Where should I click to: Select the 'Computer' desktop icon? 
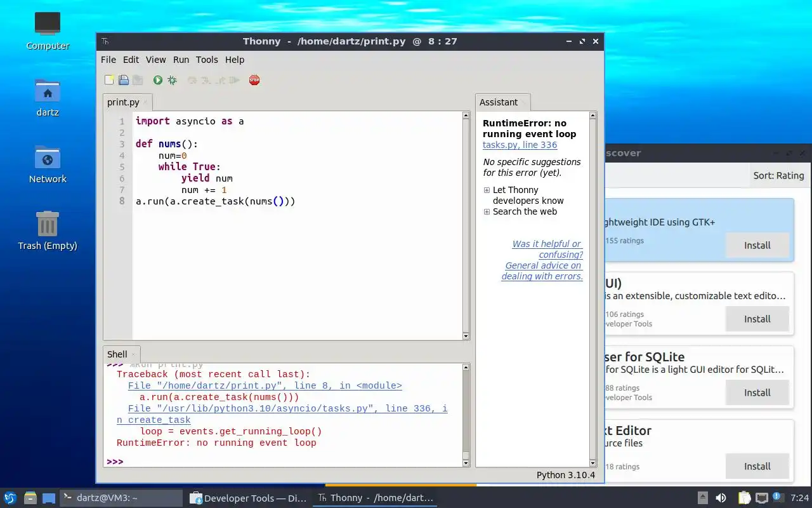pos(48,31)
